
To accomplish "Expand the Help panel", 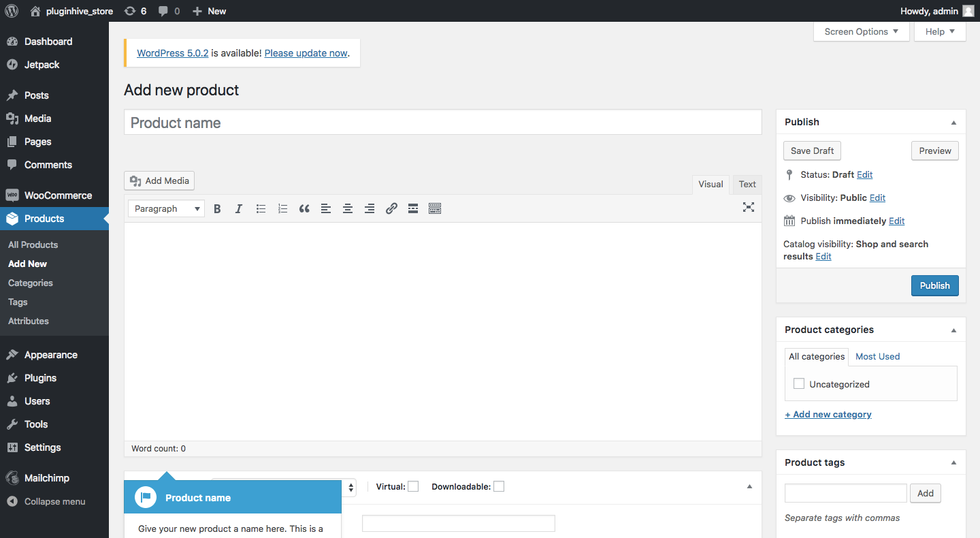I will (941, 31).
